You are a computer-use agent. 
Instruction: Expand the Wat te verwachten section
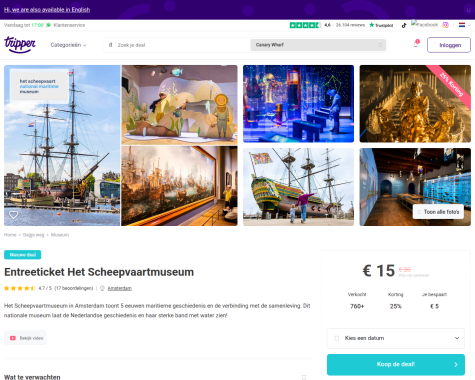(304, 377)
